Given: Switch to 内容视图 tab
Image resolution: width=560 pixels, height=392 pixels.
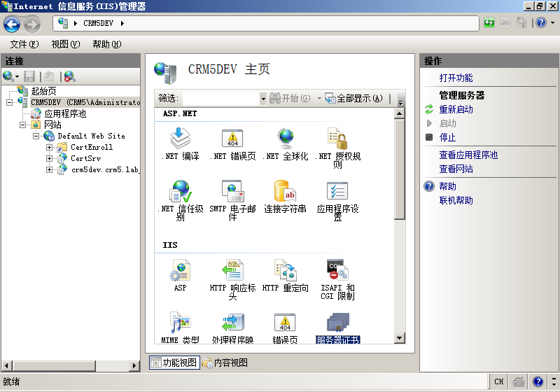Looking at the screenshot, I should pyautogui.click(x=225, y=363).
